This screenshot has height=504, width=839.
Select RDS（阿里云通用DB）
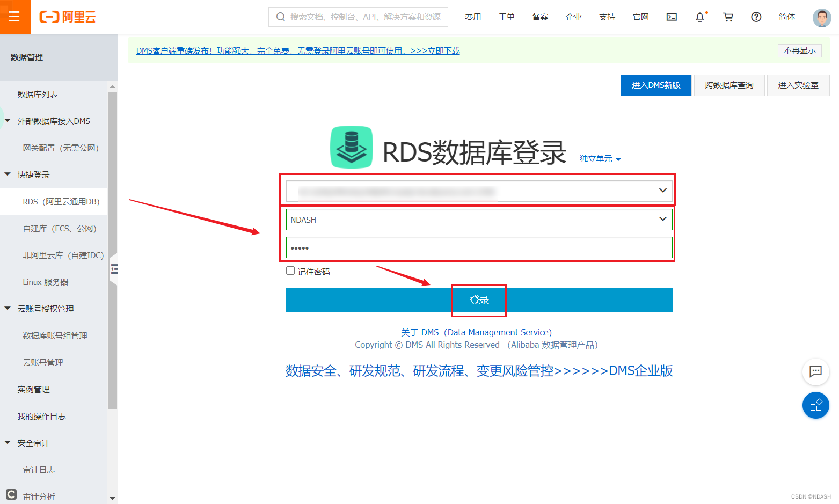[61, 201]
